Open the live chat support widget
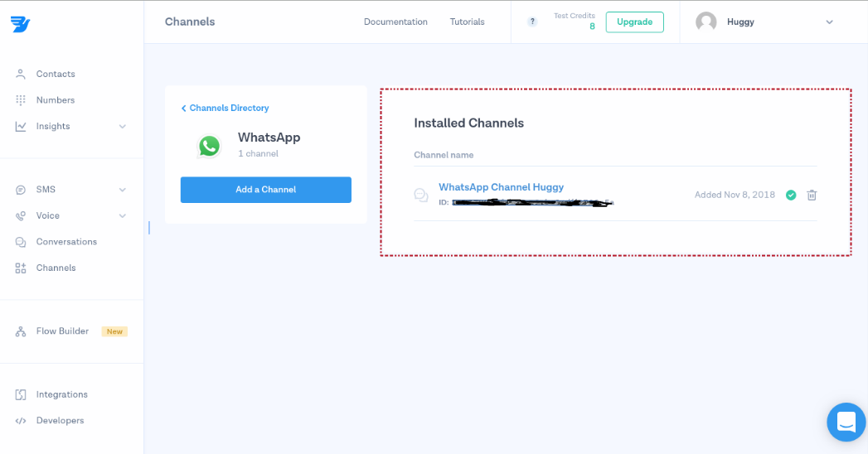 pyautogui.click(x=846, y=422)
